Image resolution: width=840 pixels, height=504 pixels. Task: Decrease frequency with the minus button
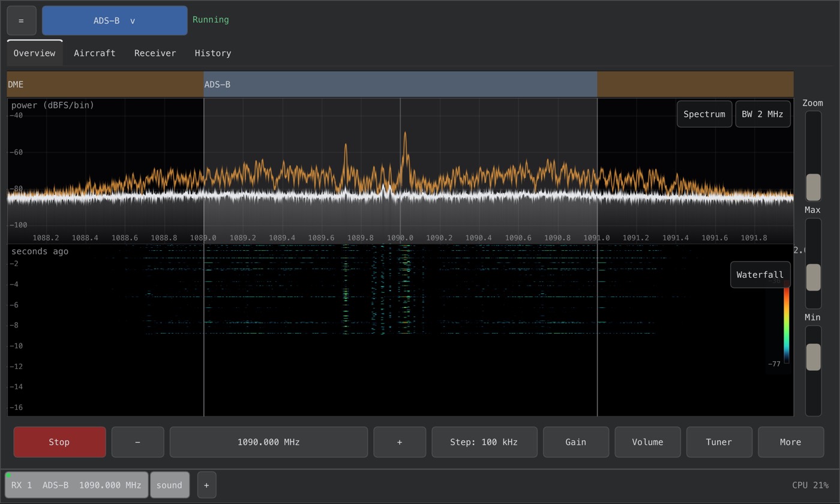pos(137,442)
